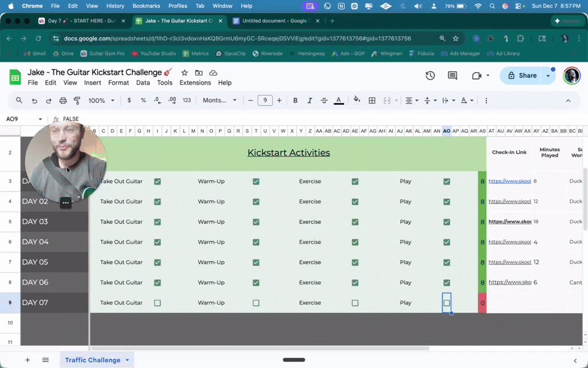Open the comments icon near Share
This screenshot has width=588, height=368.
452,76
